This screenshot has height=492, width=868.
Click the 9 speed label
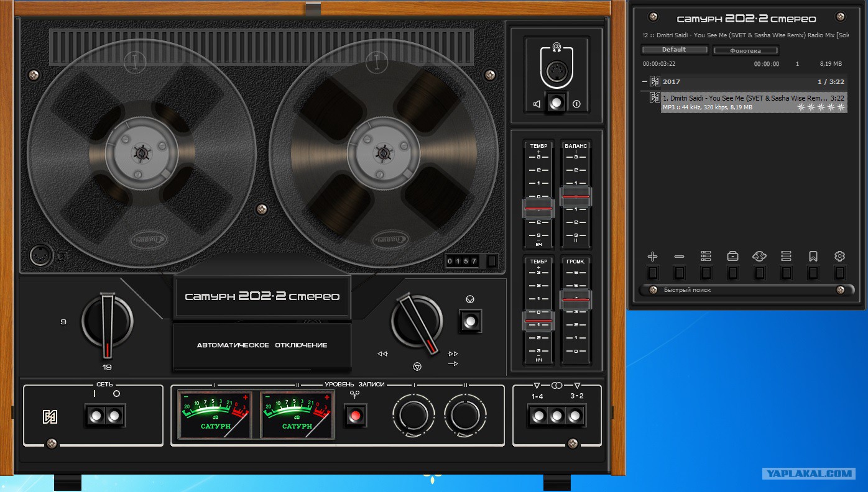[x=63, y=322]
